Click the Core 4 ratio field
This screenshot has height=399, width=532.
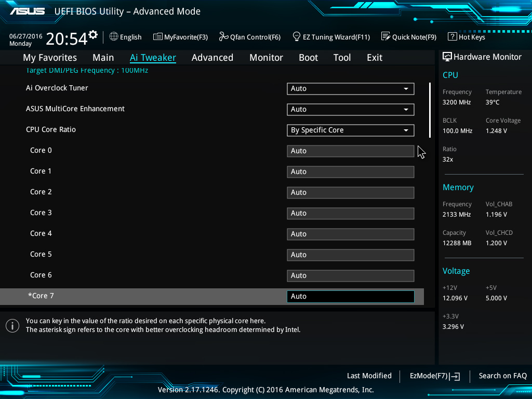point(351,234)
